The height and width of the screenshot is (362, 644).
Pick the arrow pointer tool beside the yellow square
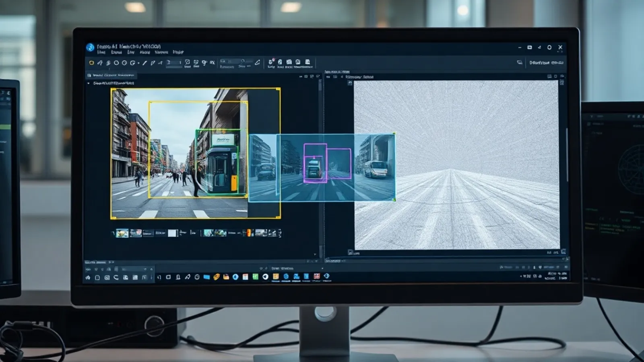(x=100, y=63)
